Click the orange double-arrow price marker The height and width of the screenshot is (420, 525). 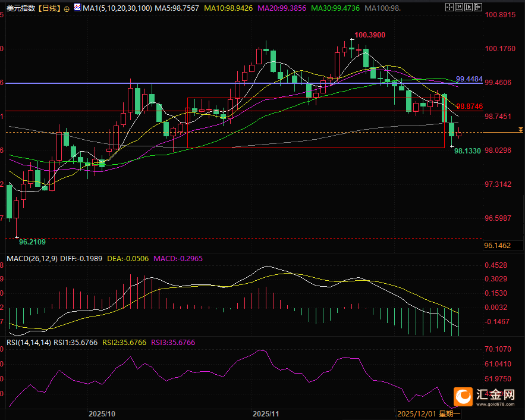point(521,129)
